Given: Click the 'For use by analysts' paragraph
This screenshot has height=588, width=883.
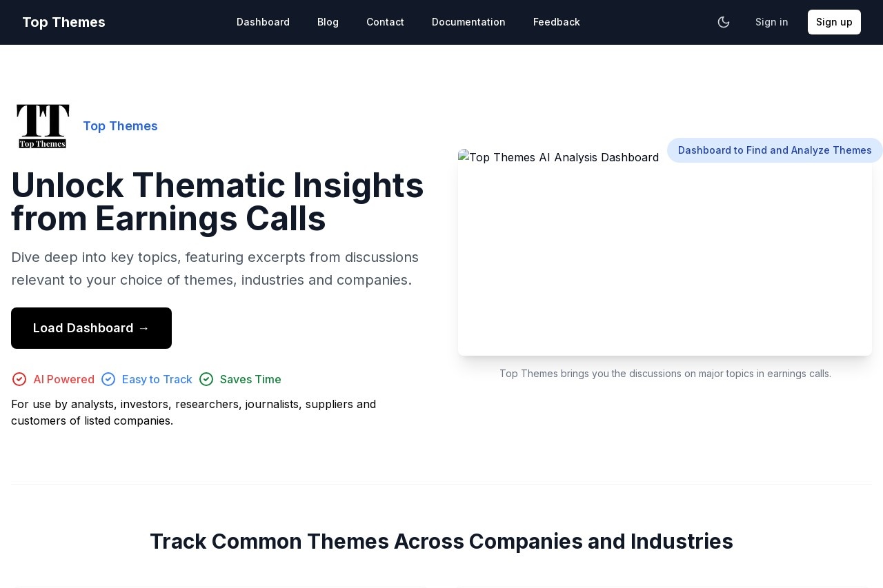Looking at the screenshot, I should [x=194, y=412].
